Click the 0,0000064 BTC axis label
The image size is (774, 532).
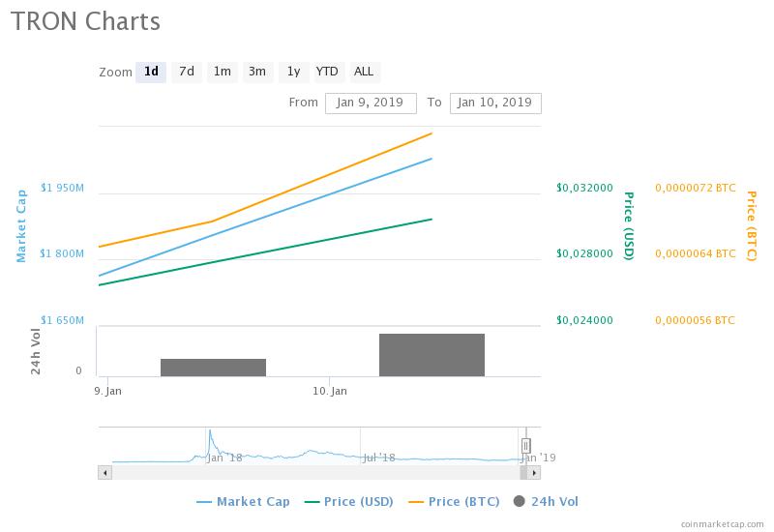(695, 253)
